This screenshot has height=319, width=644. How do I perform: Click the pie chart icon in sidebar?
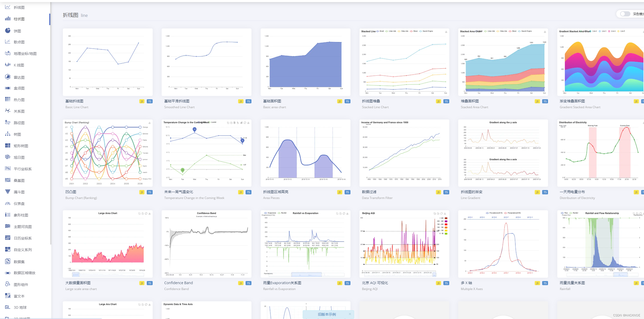tap(8, 31)
